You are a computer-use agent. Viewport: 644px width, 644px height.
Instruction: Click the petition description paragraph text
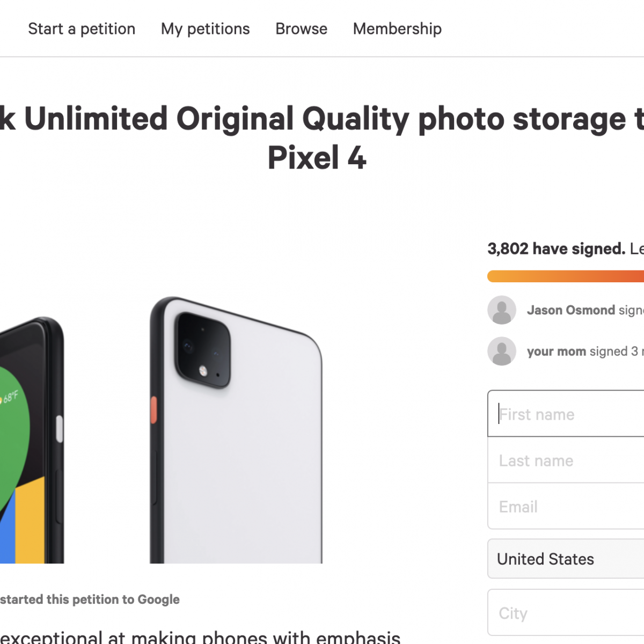[x=200, y=638]
